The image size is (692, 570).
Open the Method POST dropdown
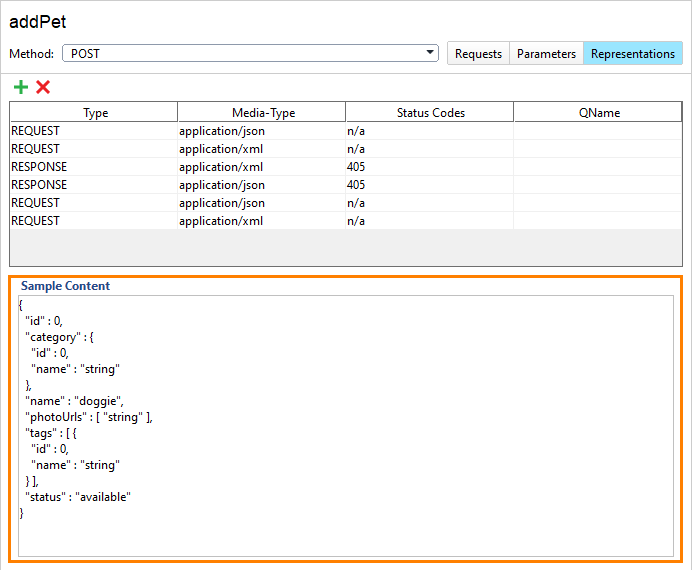coord(250,53)
